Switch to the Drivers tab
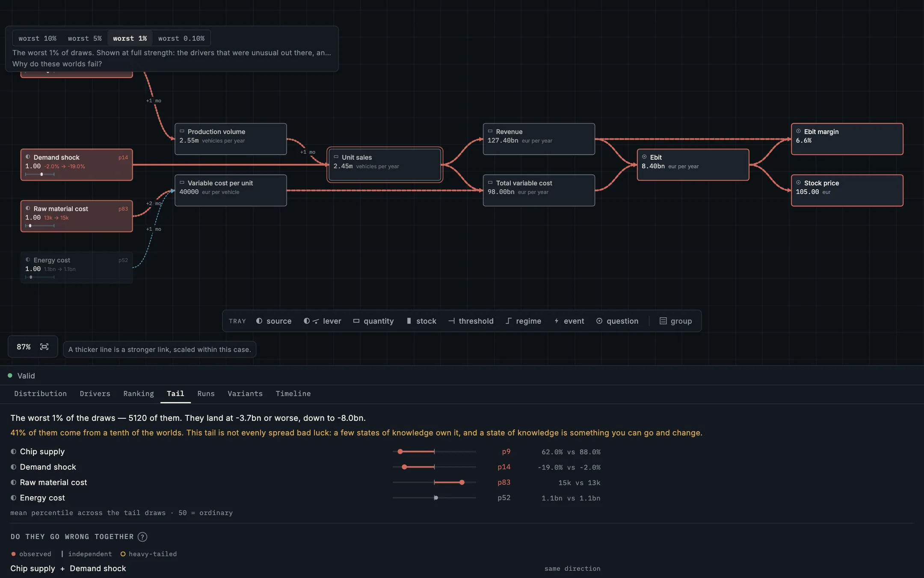Screen dimensions: 924x578 (95, 393)
